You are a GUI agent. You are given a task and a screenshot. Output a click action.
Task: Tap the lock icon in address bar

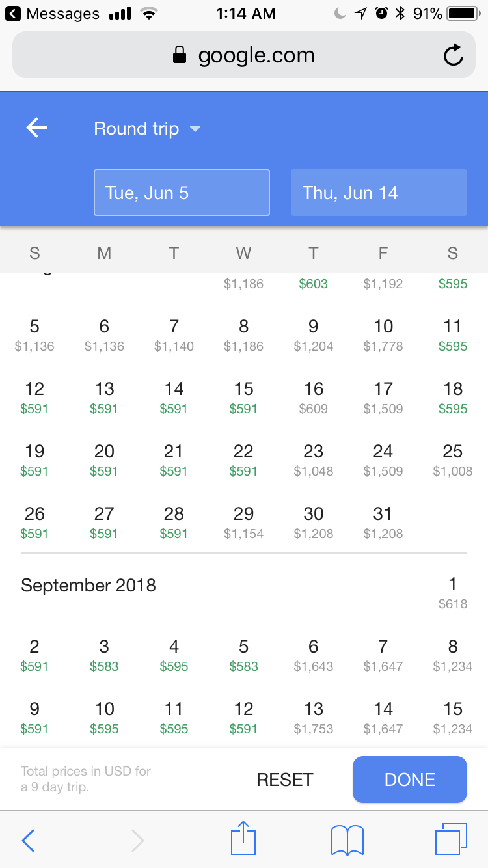[x=179, y=55]
